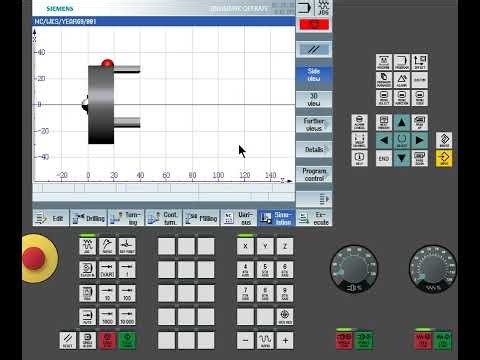Click the Alarm Cancel key
The height and width of the screenshot is (360, 480).
[x=359, y=123]
